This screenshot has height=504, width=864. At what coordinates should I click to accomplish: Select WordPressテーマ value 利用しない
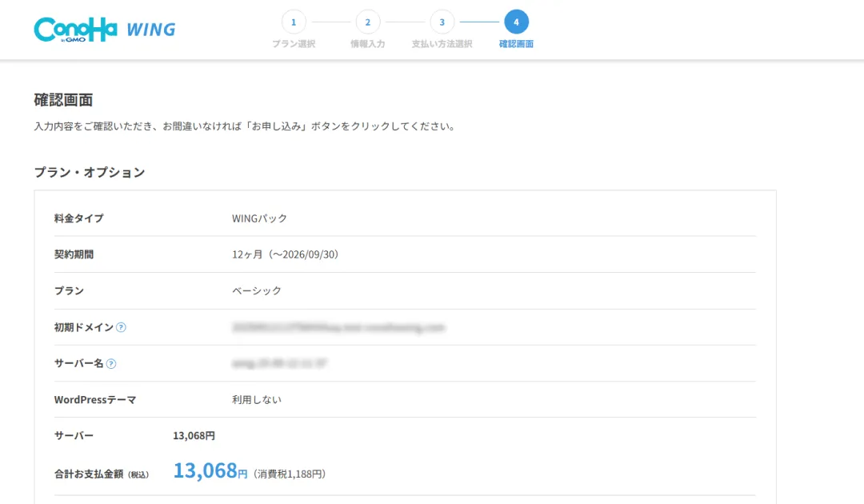[x=257, y=400]
